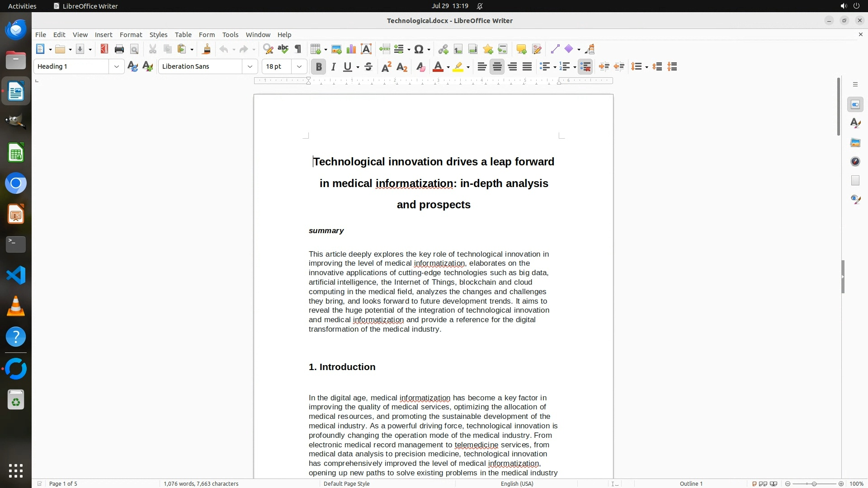This screenshot has height=488, width=868.
Task: Click the Insert Comment icon
Action: (521, 49)
